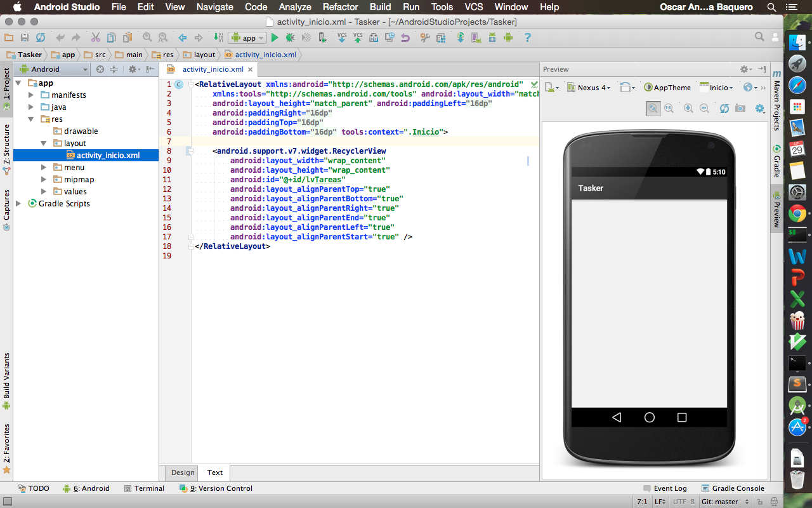Toggle the Preview side panel button

(x=776, y=210)
